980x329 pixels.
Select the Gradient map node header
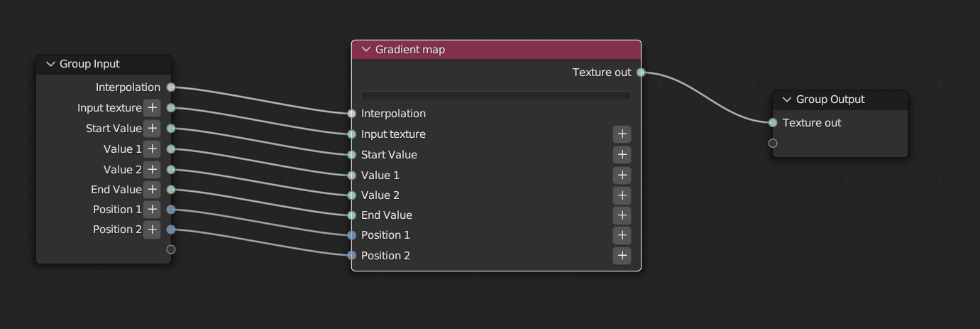(497, 50)
